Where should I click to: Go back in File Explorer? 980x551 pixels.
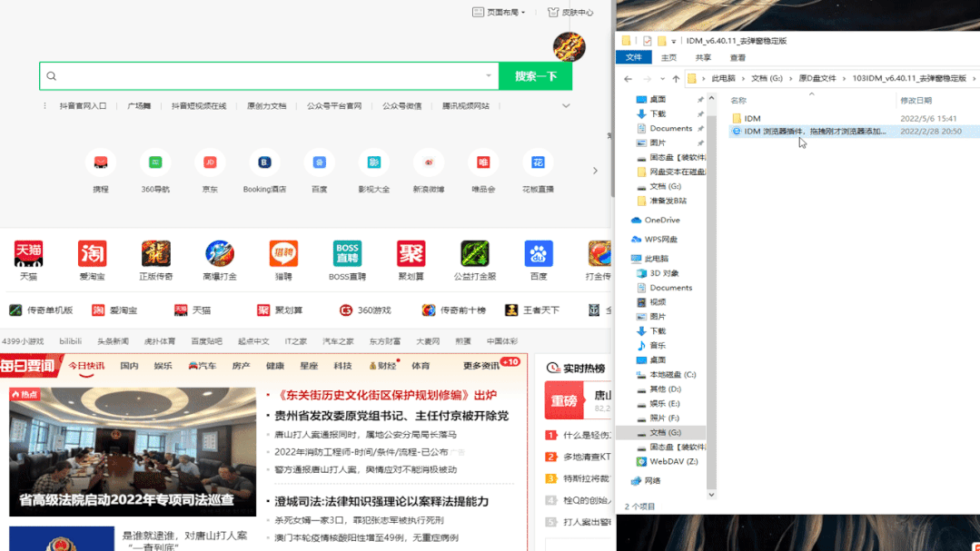click(629, 79)
